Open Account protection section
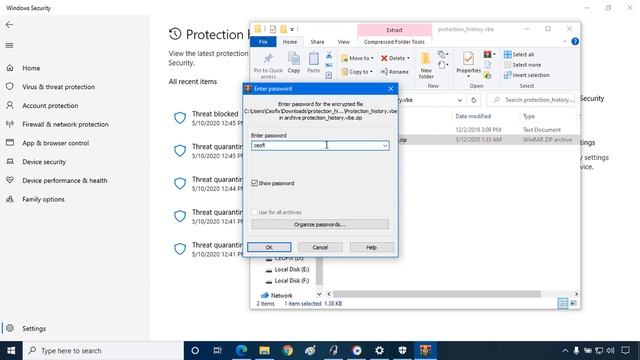The width and height of the screenshot is (640, 360). 50,106
